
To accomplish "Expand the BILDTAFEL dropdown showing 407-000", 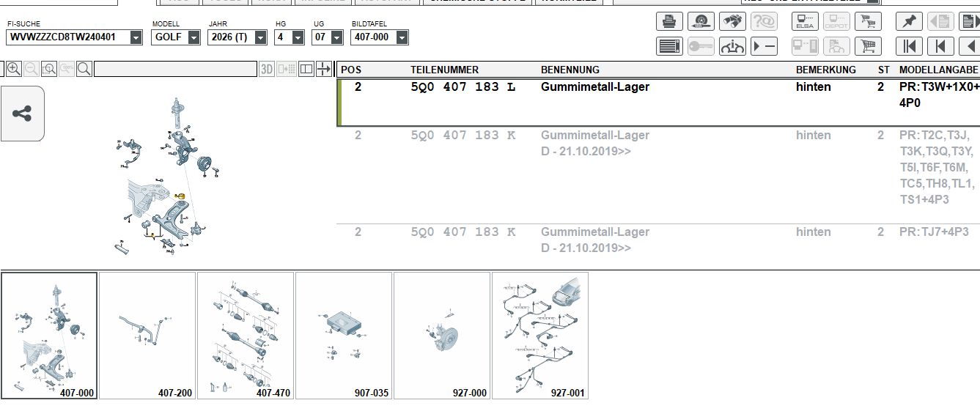I will [401, 37].
